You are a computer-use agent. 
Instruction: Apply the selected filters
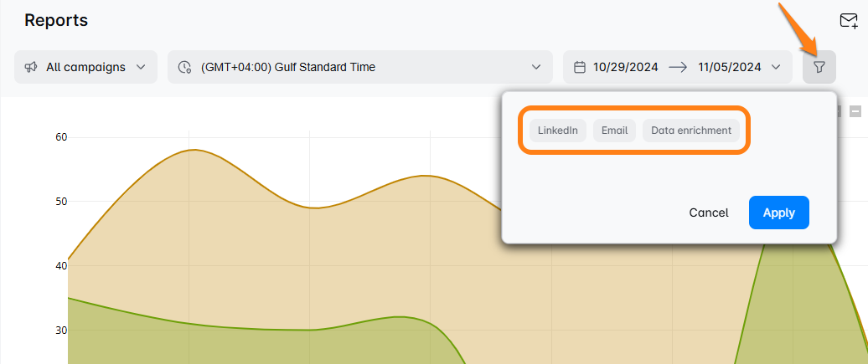pyautogui.click(x=778, y=213)
